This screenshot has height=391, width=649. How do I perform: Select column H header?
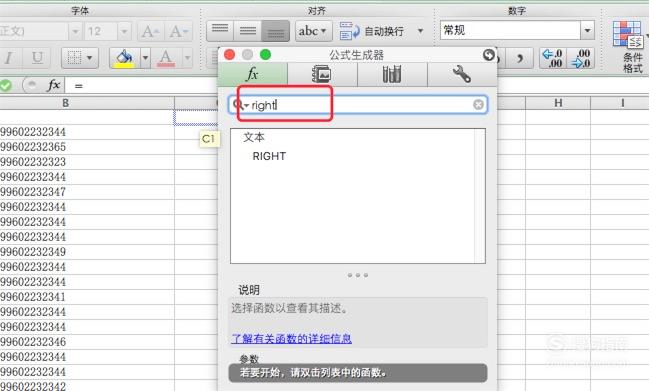(558, 103)
